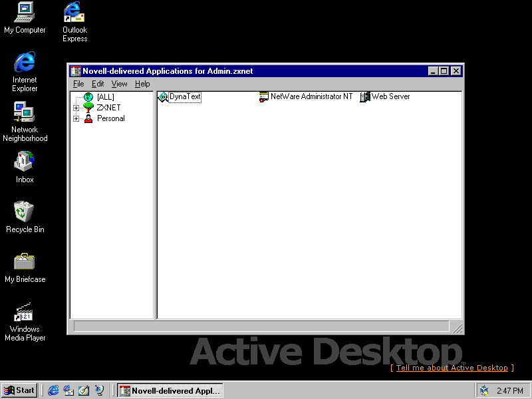Follow Tell me about Active Desktop link
This screenshot has height=399, width=532.
point(452,368)
